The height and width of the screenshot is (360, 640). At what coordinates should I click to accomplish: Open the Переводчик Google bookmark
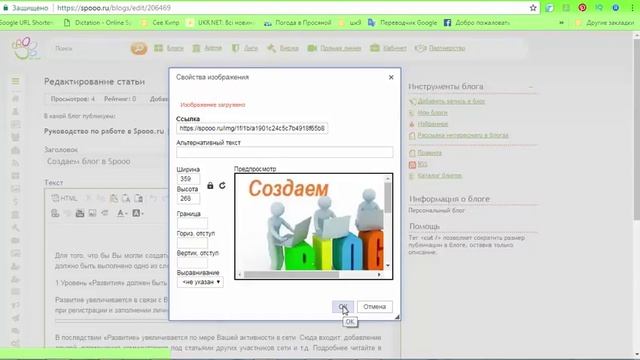point(402,23)
